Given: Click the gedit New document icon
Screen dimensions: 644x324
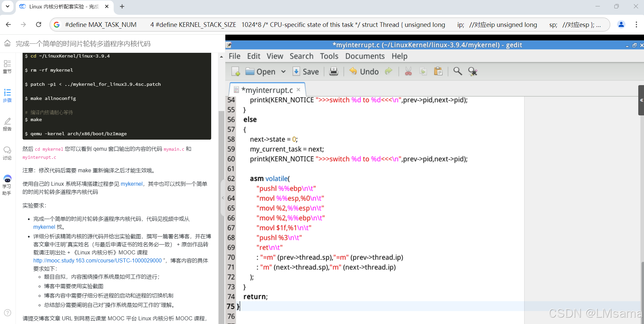Looking at the screenshot, I should (236, 71).
